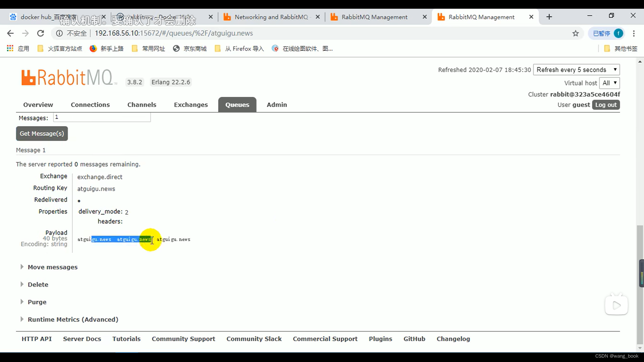Go back with the browser back arrow
644x362 pixels.
point(10,33)
